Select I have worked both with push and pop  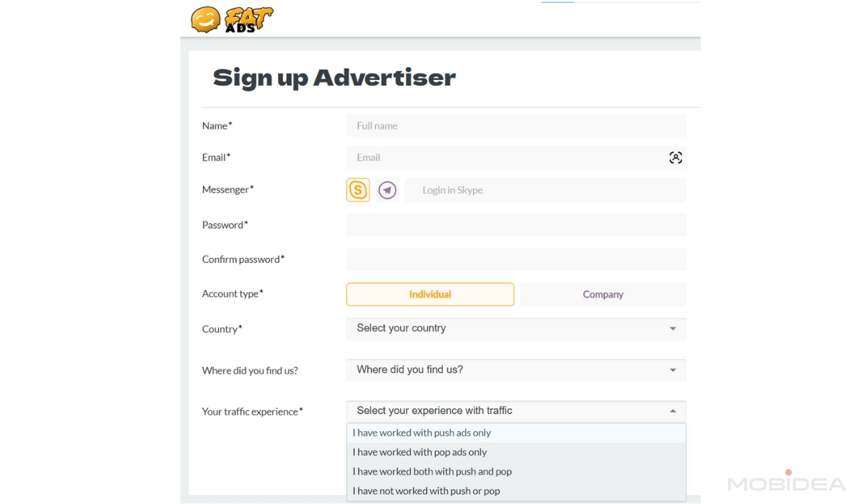coord(516,472)
